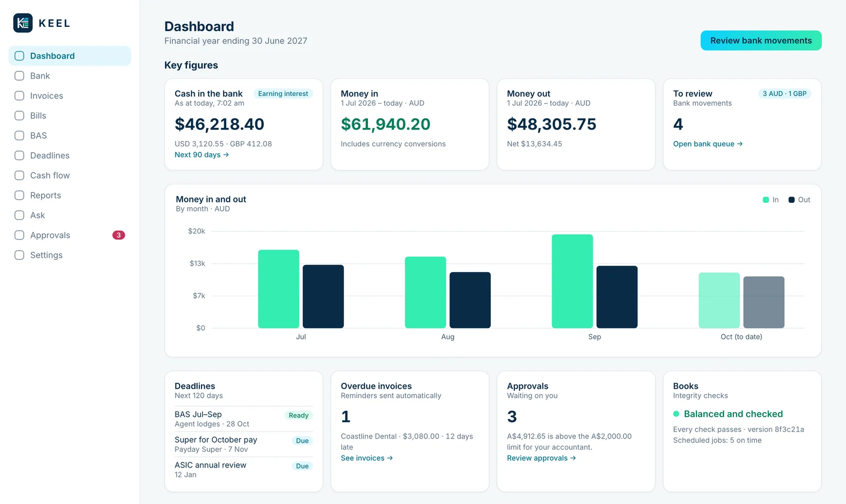The height and width of the screenshot is (504, 846).
Task: Open Settings from the sidebar
Action: click(x=70, y=255)
